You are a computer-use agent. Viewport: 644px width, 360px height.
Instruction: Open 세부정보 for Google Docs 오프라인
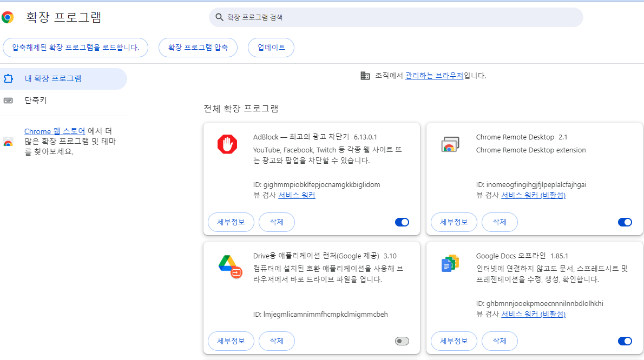coord(454,341)
